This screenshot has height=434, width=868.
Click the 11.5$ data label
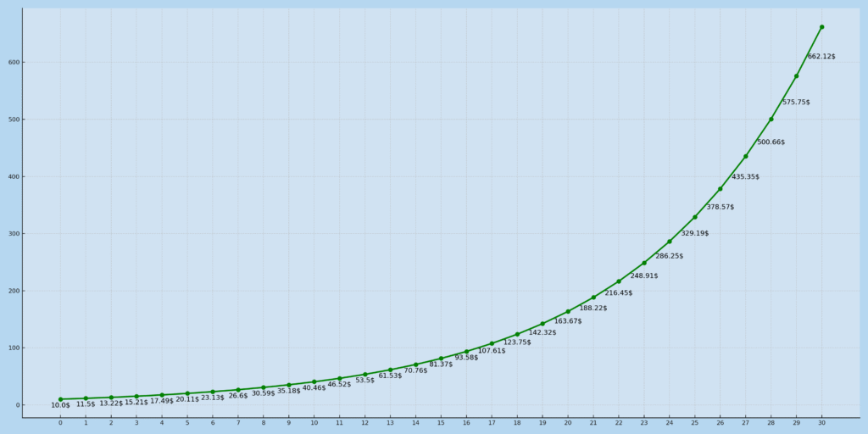[86, 404]
